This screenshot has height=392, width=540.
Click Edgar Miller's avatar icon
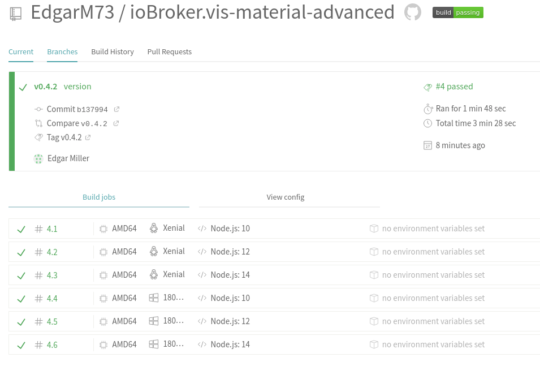(38, 159)
